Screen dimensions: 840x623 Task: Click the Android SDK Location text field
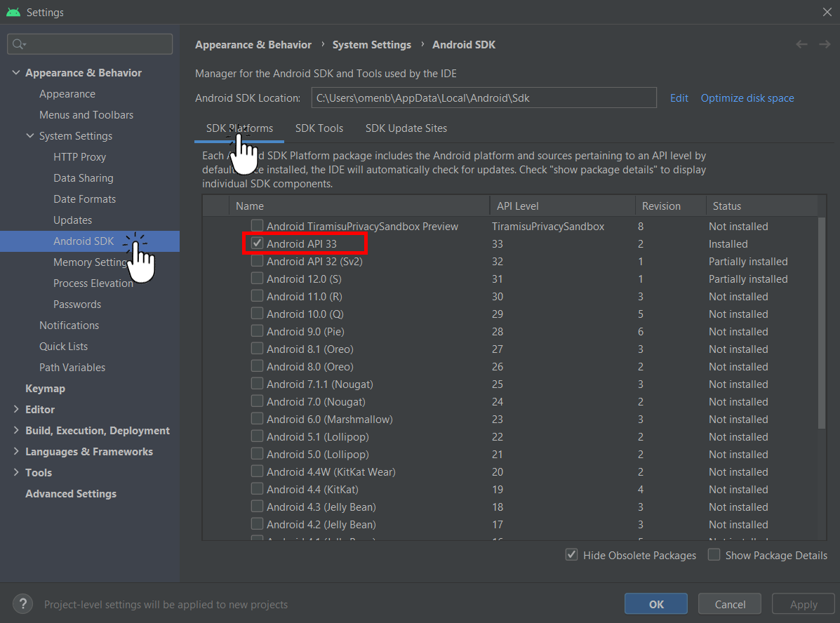coord(484,98)
